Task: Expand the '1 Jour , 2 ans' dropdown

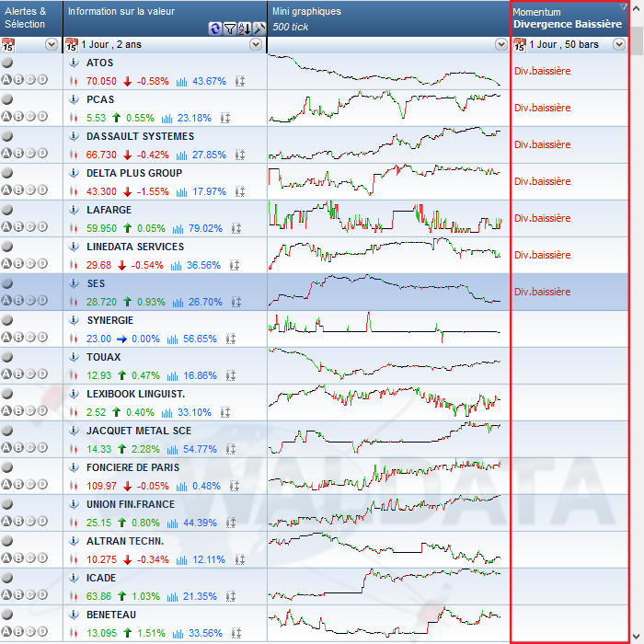Action: pyautogui.click(x=256, y=44)
